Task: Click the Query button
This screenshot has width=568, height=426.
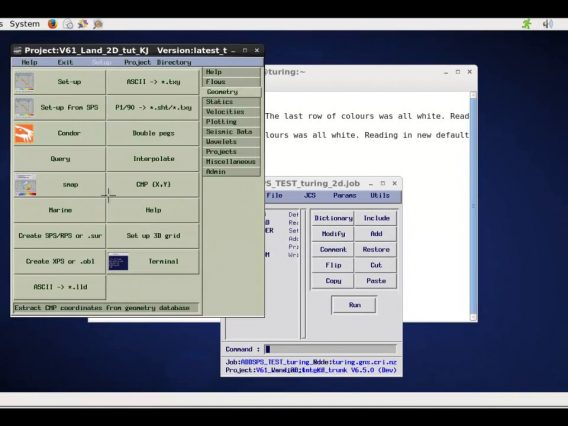Action: (59, 159)
